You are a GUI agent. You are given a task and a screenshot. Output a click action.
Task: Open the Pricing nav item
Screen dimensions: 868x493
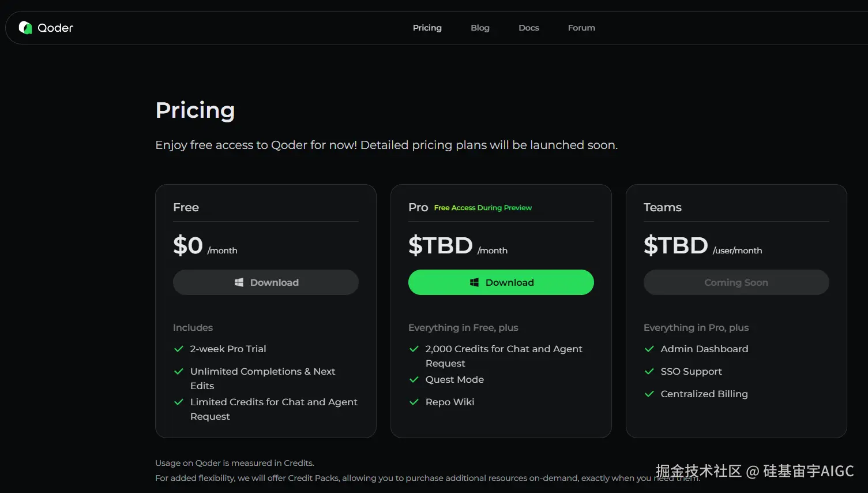pos(427,28)
